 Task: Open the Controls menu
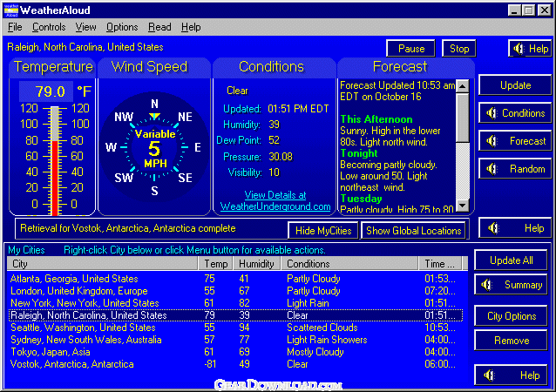(49, 27)
